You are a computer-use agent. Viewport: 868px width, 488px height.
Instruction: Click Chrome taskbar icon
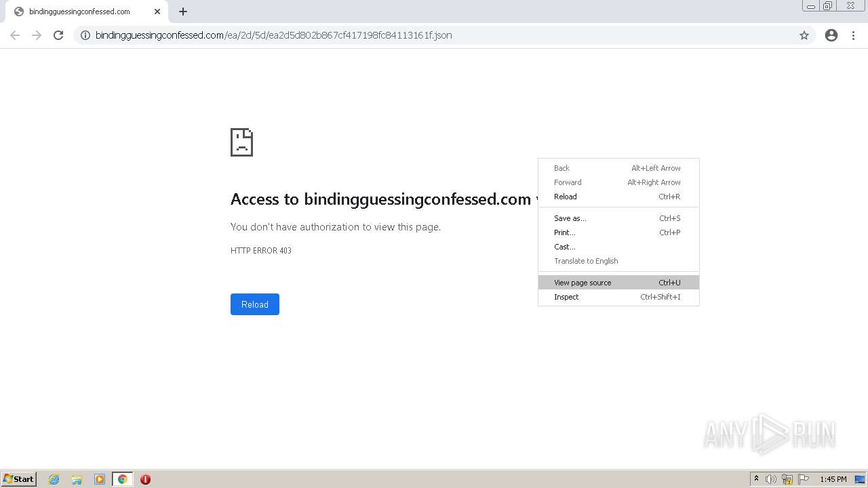tap(122, 479)
